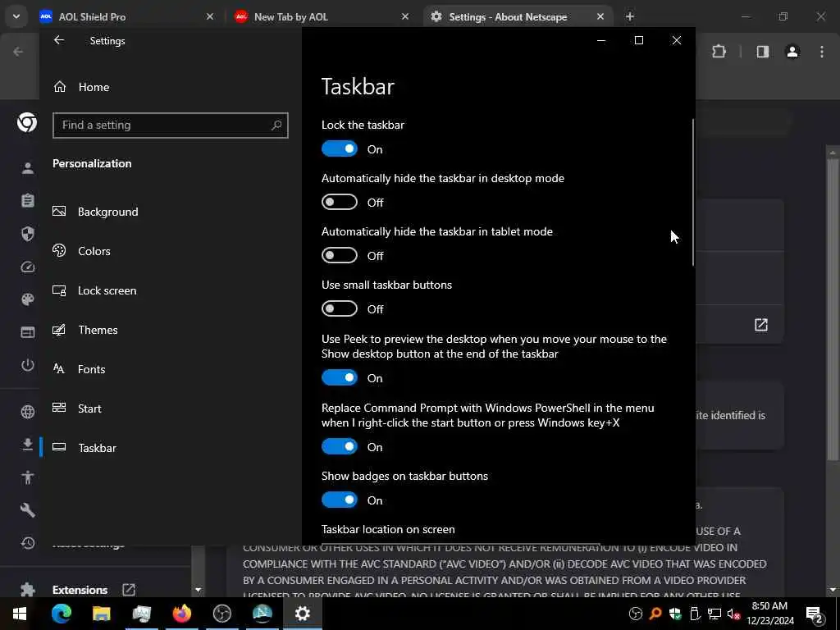Switch to Settings - About Netscape tab

point(508,16)
